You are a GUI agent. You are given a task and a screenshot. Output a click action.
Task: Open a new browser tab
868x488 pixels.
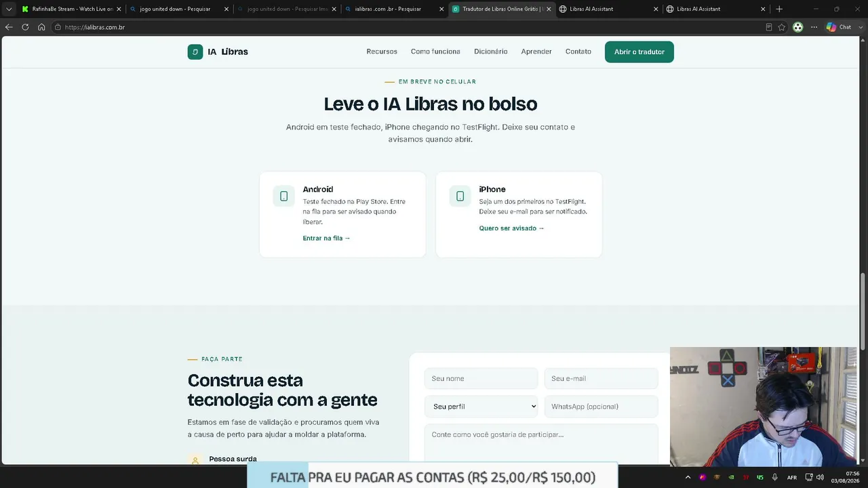pyautogui.click(x=779, y=9)
